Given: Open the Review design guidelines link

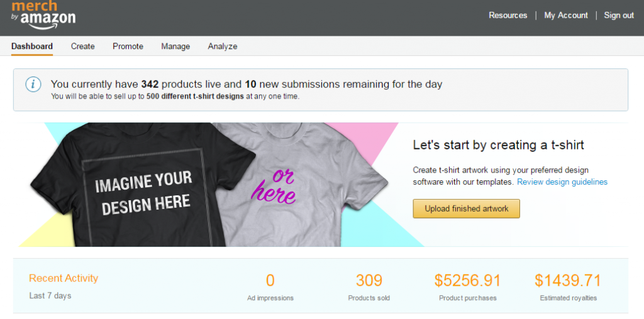Looking at the screenshot, I should coord(562,181).
